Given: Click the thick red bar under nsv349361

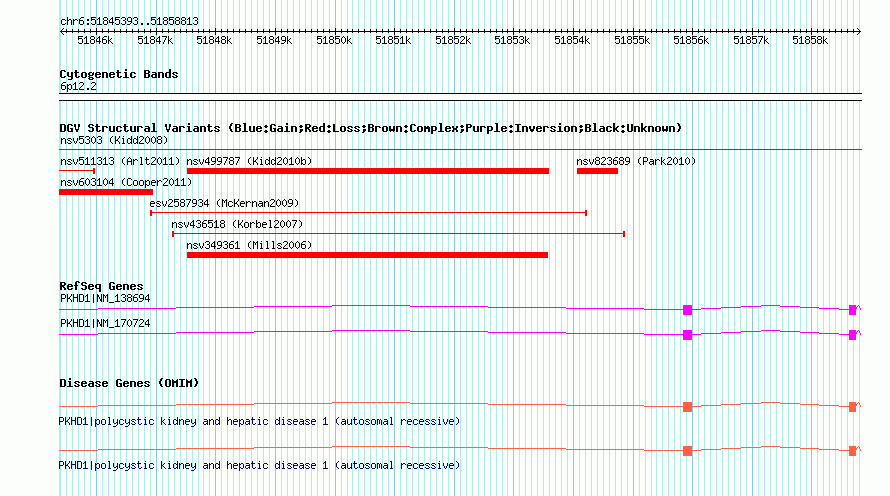Looking at the screenshot, I should (367, 255).
